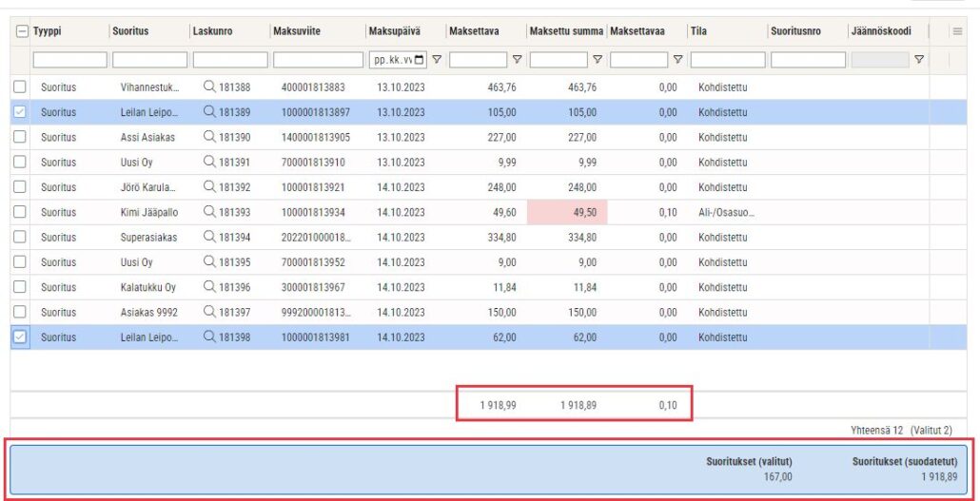The height and width of the screenshot is (501, 980).
Task: Uncheck the Leilan Leipo 181398 row checkbox
Action: (20, 337)
